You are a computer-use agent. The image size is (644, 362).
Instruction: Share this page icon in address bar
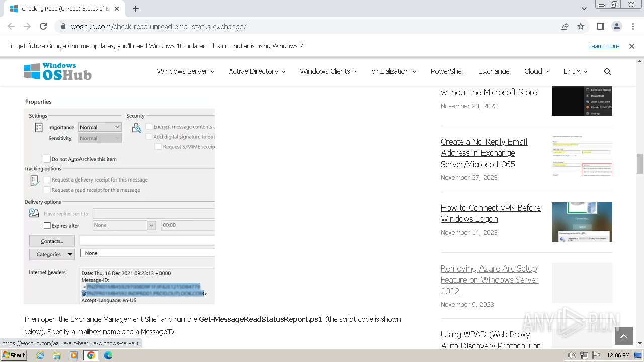point(565,26)
